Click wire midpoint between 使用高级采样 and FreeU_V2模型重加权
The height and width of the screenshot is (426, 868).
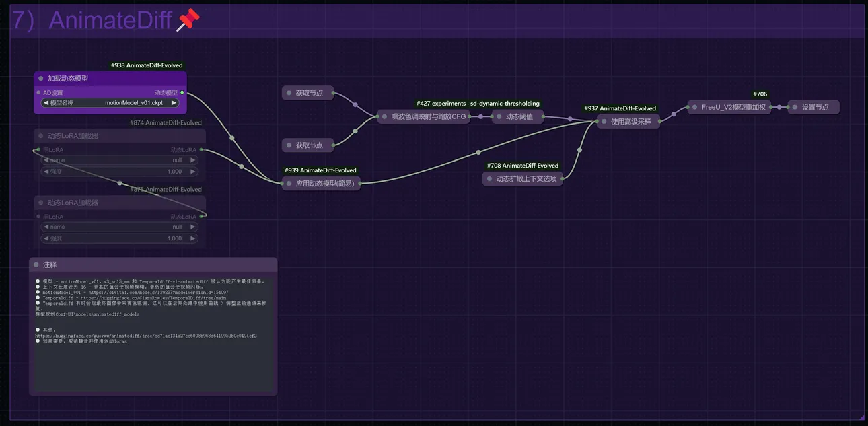673,114
